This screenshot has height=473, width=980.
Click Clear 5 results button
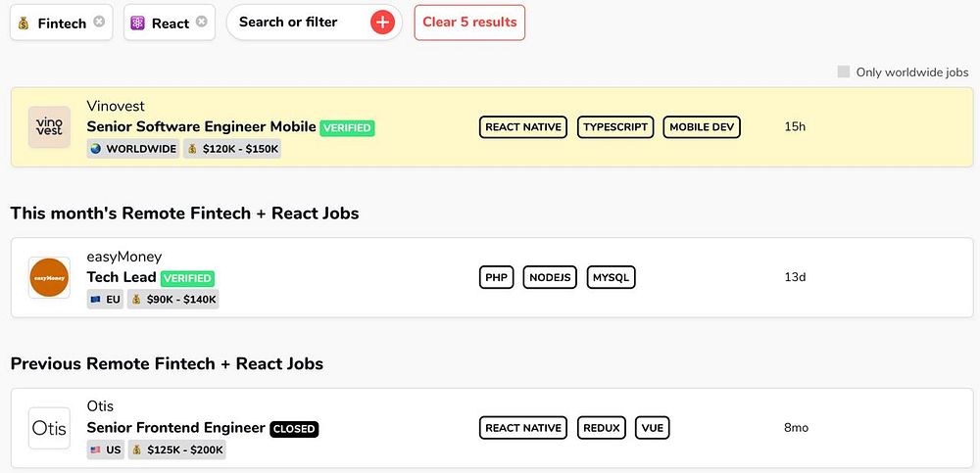[469, 23]
